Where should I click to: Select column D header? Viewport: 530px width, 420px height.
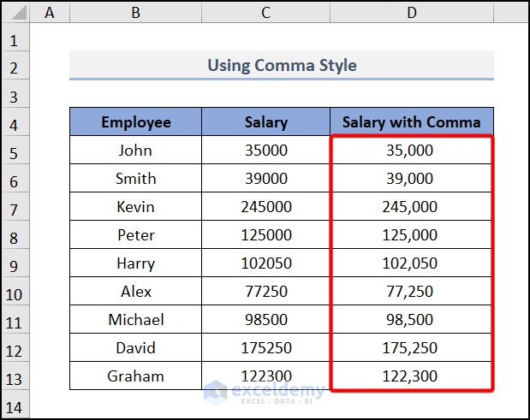pyautogui.click(x=412, y=13)
